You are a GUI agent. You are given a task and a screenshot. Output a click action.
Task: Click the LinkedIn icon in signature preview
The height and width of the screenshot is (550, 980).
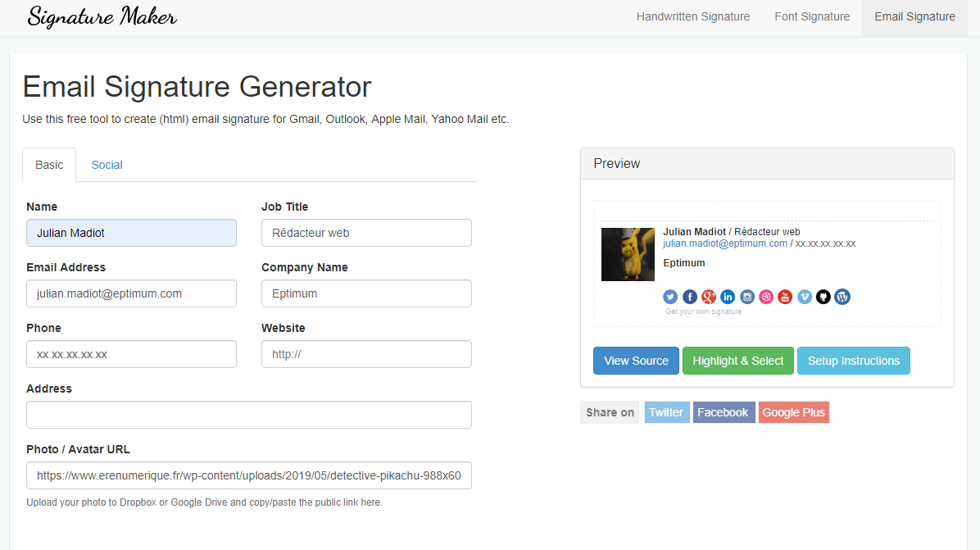point(728,297)
